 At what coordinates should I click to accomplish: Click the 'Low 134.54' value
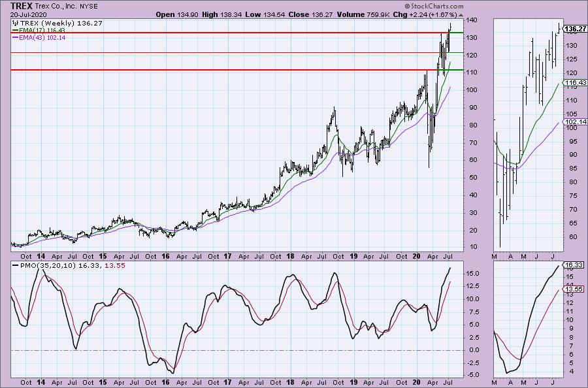pos(265,14)
